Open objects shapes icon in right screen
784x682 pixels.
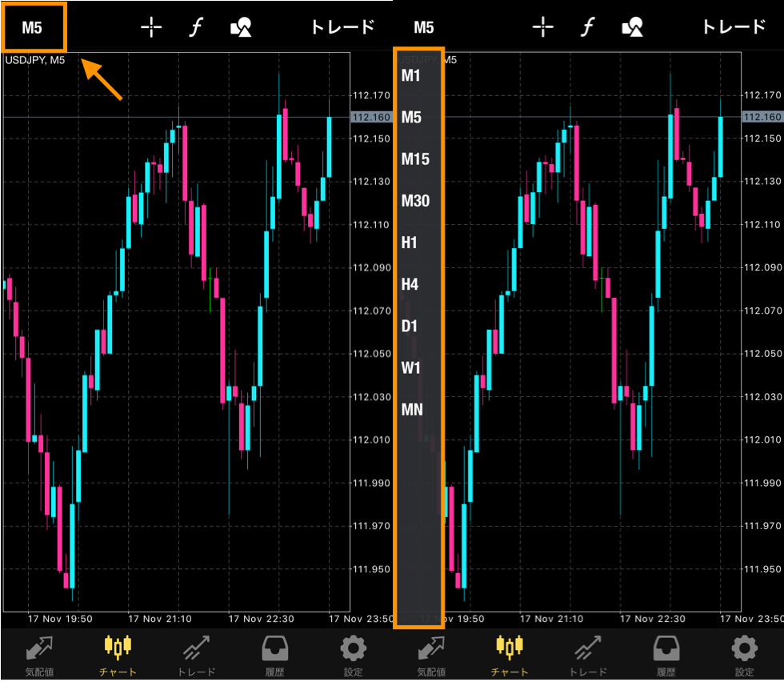[633, 27]
